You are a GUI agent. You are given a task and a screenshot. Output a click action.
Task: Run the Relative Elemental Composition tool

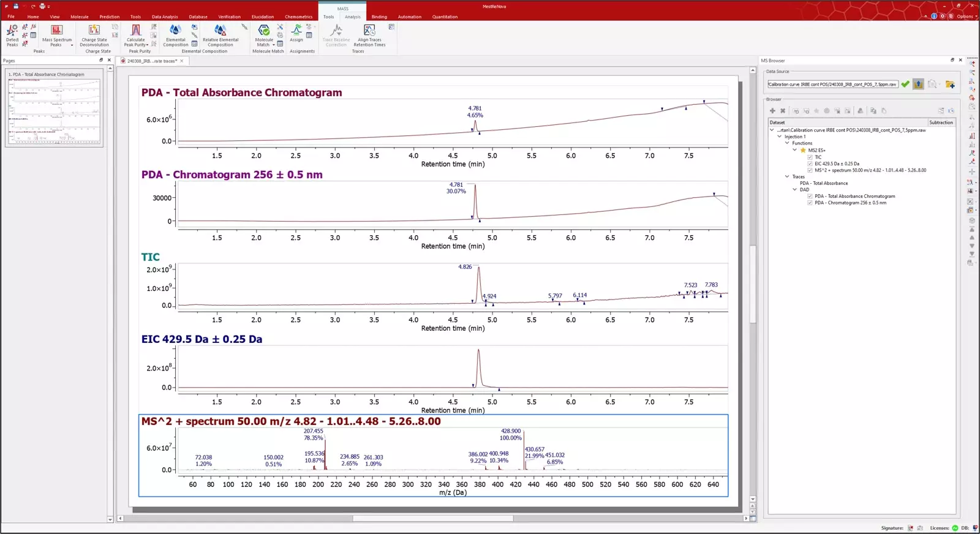220,34
